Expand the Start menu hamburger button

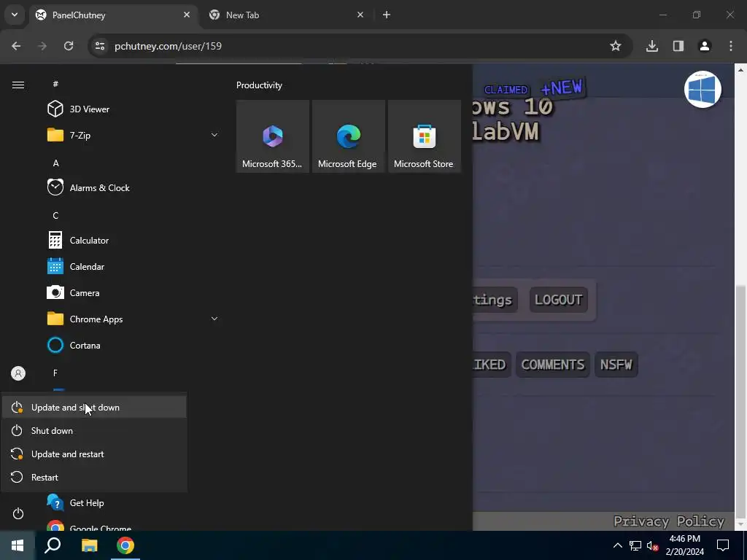tap(18, 85)
